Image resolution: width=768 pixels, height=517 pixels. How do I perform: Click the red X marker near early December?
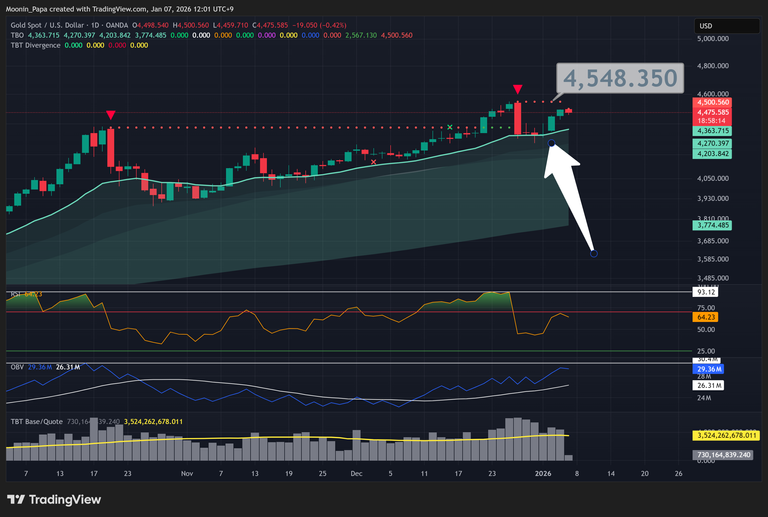tap(374, 161)
